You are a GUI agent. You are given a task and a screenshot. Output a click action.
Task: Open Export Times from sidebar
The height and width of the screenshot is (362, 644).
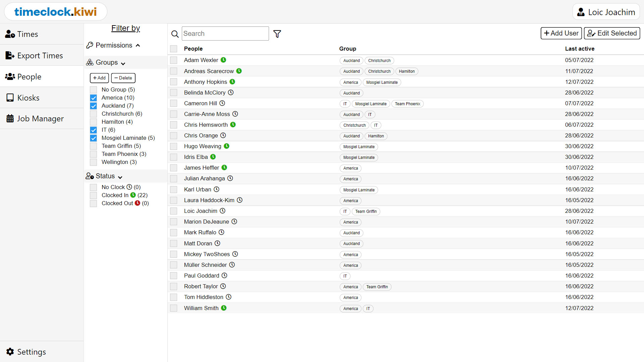(x=9, y=55)
